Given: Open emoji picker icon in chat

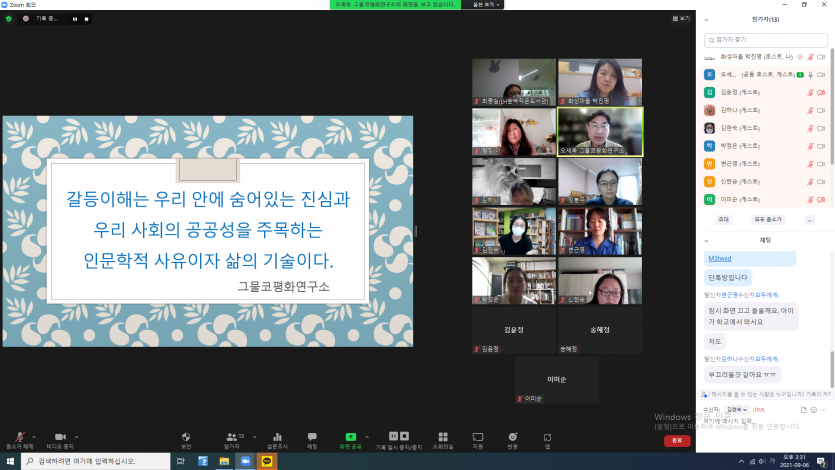Looking at the screenshot, I should tap(813, 410).
